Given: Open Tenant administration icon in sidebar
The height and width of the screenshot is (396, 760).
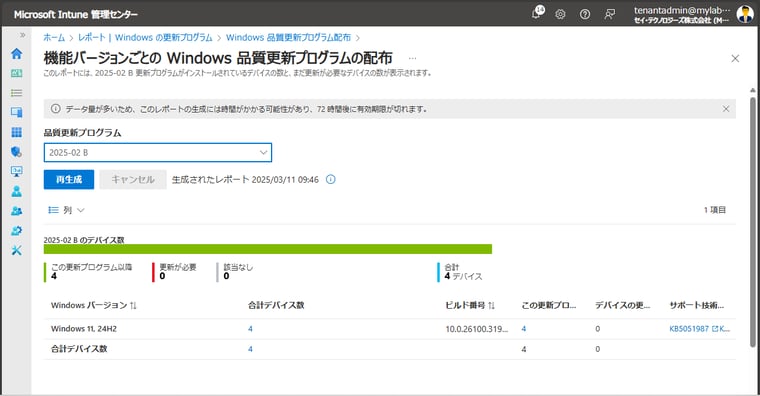Looking at the screenshot, I should tap(16, 231).
